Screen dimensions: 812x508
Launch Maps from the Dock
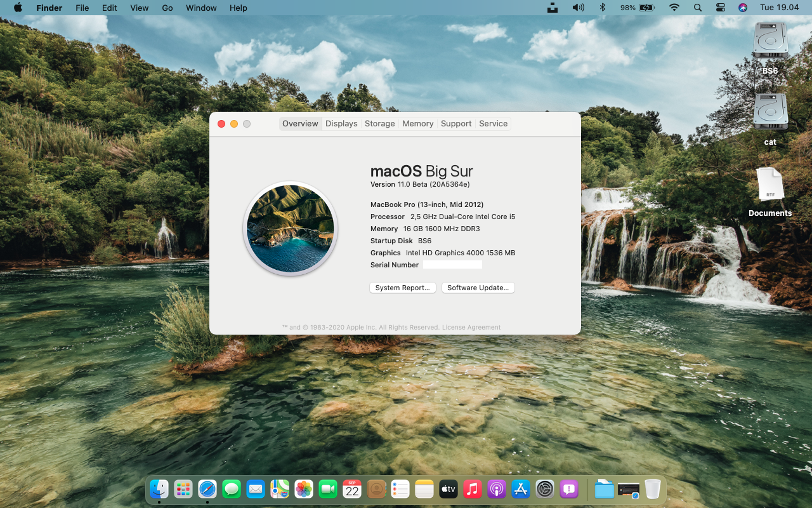(x=280, y=489)
